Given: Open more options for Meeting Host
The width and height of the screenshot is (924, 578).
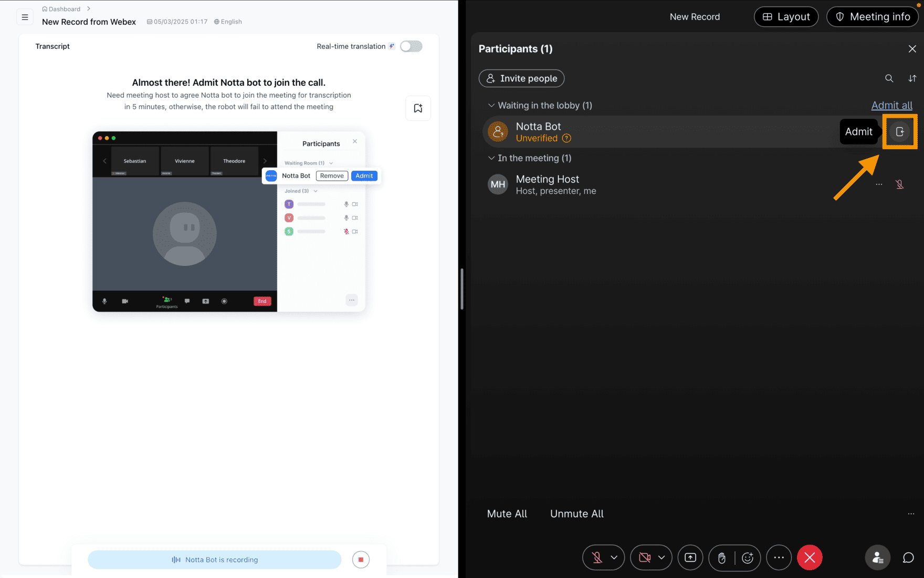Looking at the screenshot, I should tap(879, 184).
